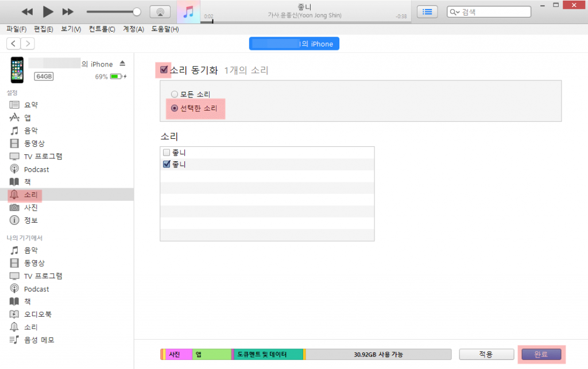Open Podcast under device settings

[36, 169]
